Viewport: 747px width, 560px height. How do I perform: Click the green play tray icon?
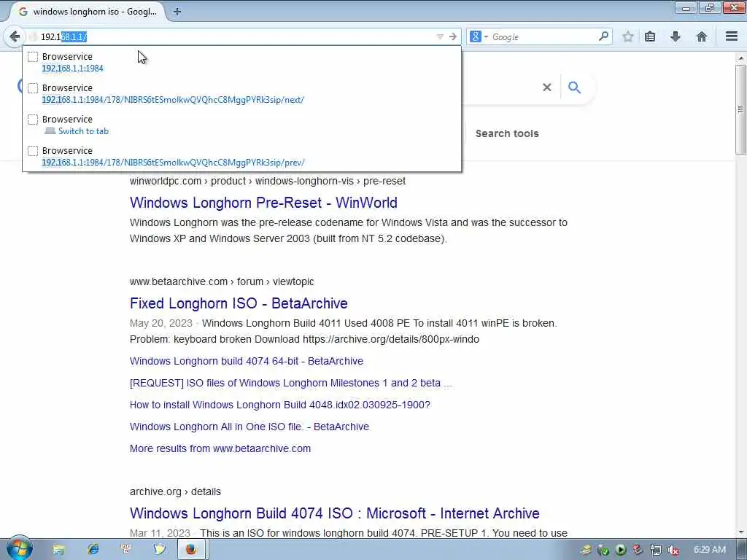point(620,550)
